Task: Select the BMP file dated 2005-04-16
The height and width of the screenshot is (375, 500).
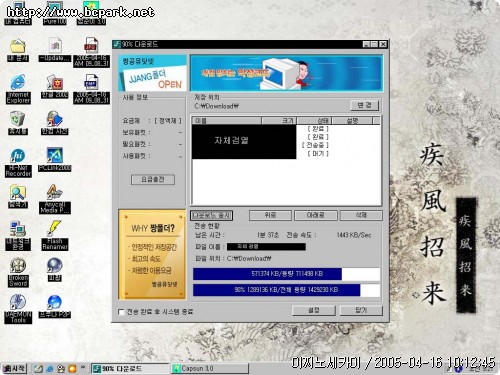Action: (91, 89)
